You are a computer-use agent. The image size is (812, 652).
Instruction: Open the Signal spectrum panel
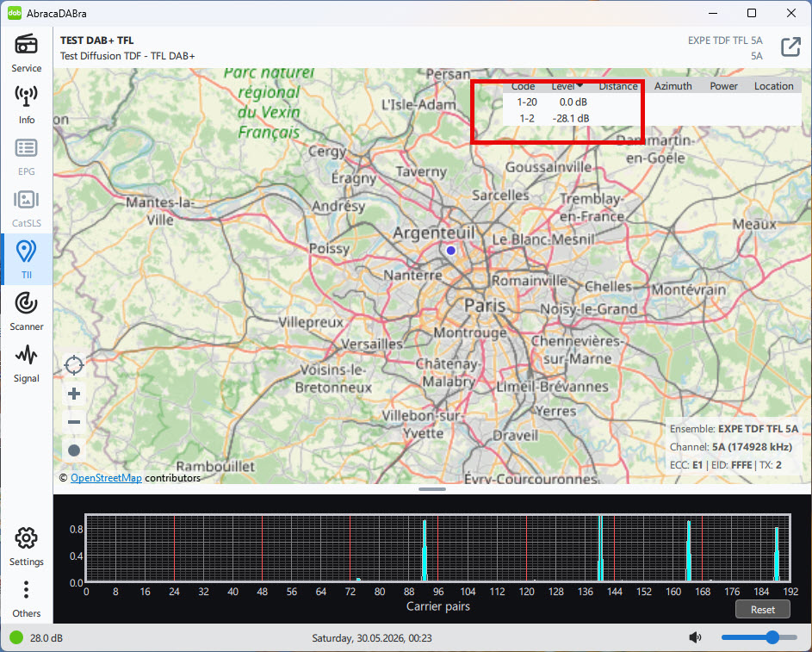[26, 363]
